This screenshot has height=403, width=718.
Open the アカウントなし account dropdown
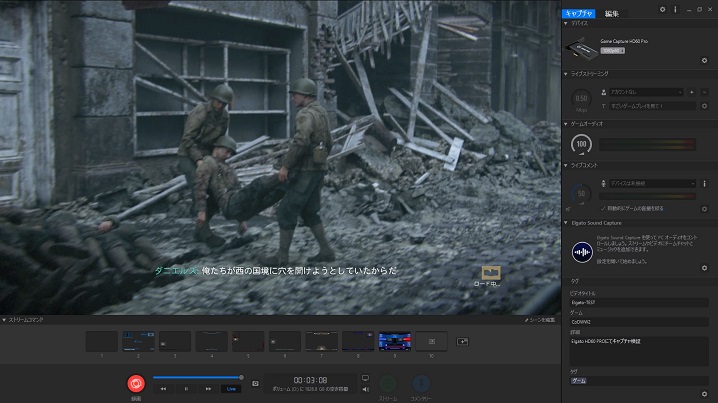pyautogui.click(x=646, y=92)
